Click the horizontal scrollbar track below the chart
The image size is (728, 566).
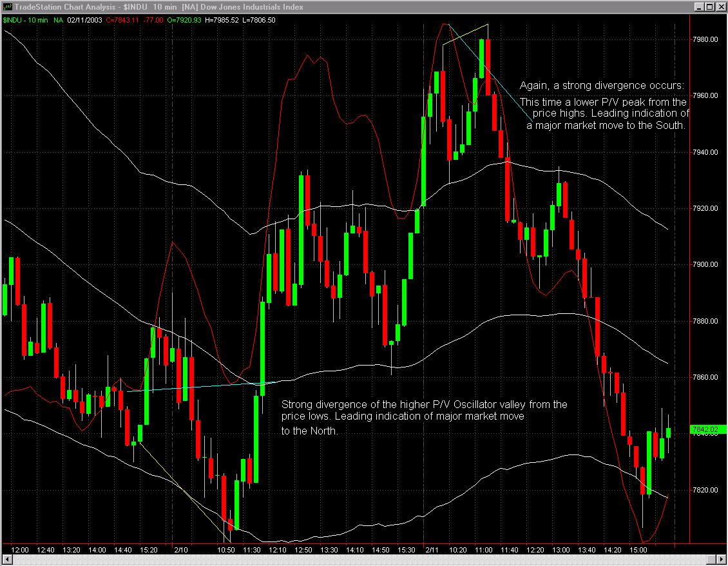click(359, 559)
